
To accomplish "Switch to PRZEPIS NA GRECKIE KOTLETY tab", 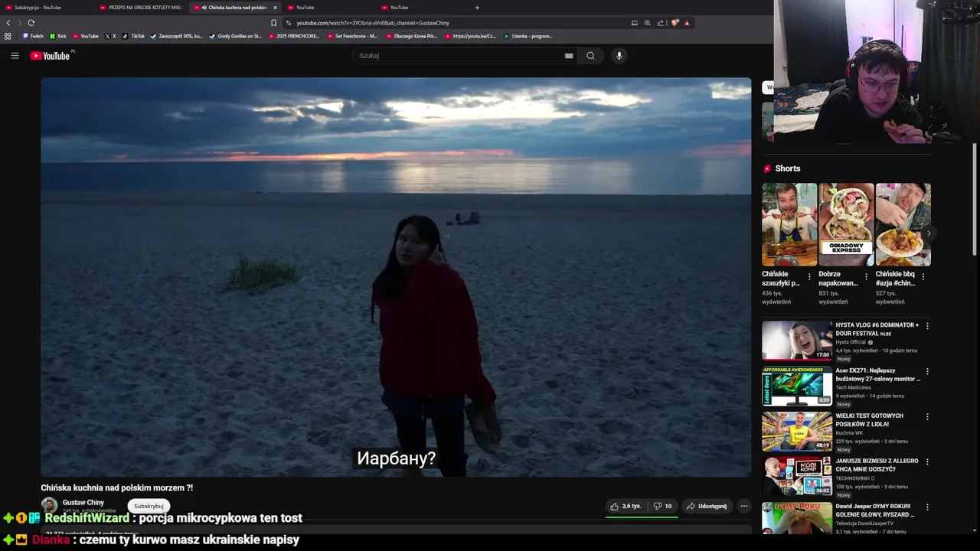I will tap(141, 8).
